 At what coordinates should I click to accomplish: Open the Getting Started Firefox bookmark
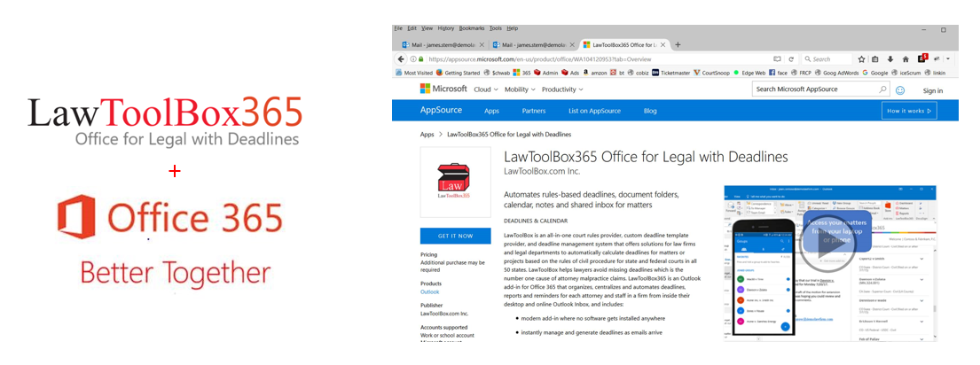click(459, 73)
